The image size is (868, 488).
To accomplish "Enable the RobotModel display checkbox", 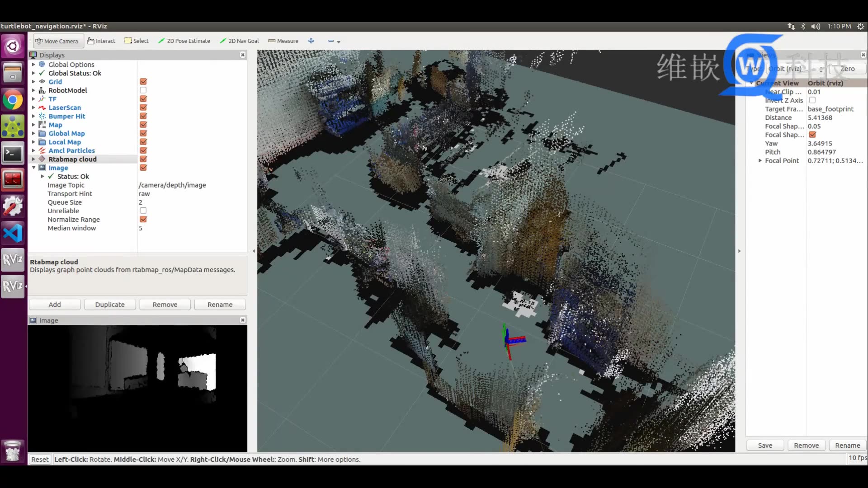I will tap(143, 90).
